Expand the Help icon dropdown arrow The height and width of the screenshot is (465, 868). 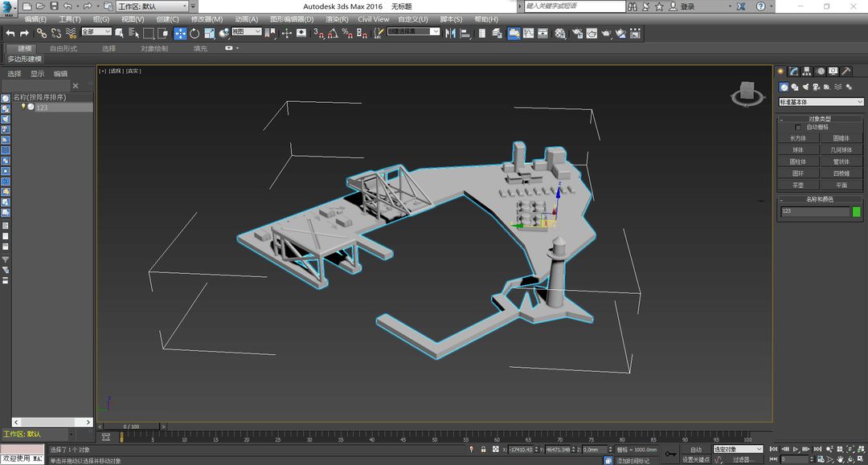click(x=772, y=6)
